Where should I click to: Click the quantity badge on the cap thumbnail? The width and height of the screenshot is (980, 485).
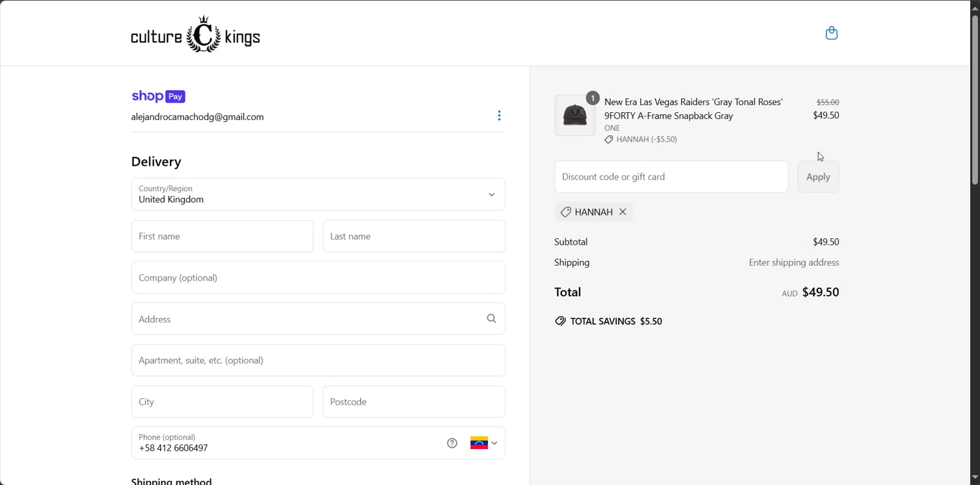click(x=593, y=98)
